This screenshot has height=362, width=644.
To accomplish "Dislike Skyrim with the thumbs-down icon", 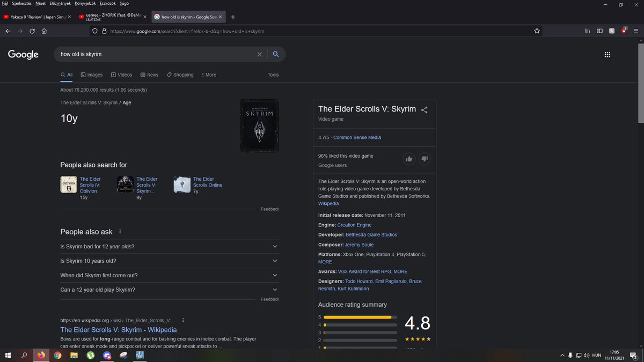I will click(x=425, y=159).
